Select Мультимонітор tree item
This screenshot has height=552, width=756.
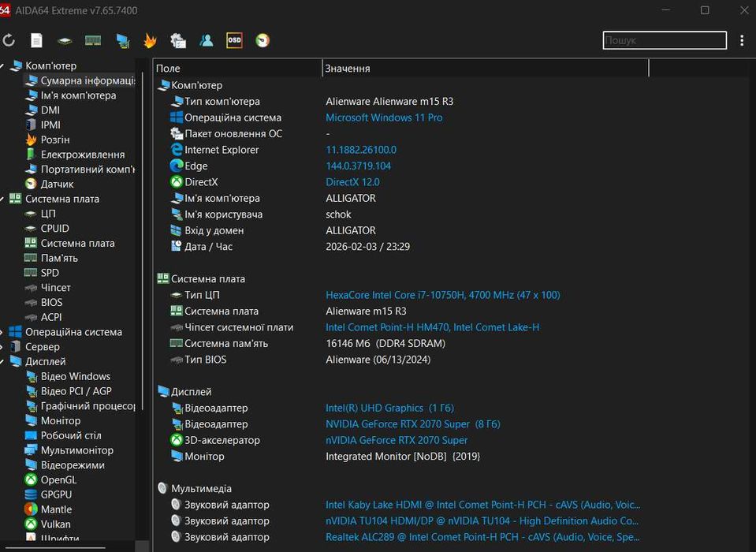tap(69, 450)
